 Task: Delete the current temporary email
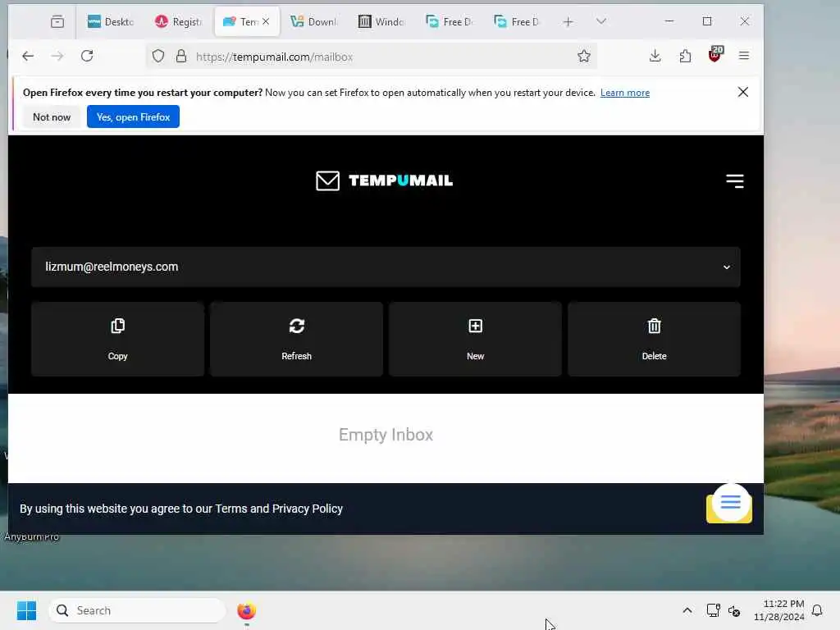tap(654, 339)
